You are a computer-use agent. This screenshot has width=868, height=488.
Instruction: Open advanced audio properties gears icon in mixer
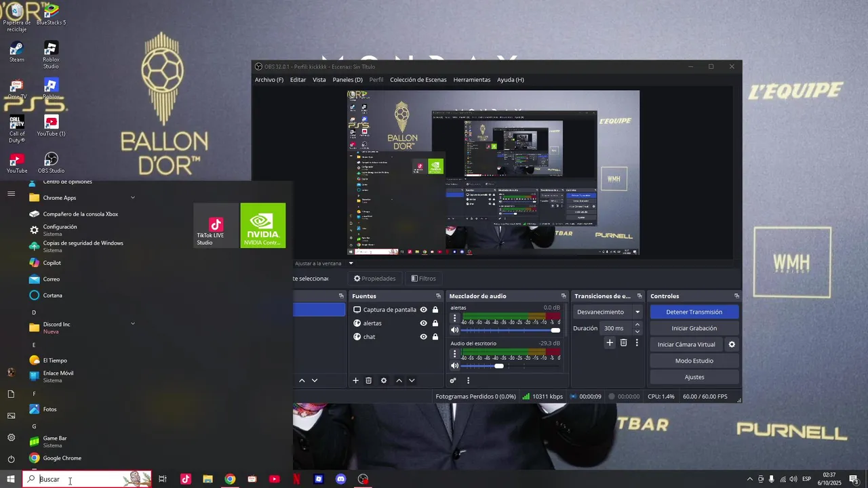(453, 381)
